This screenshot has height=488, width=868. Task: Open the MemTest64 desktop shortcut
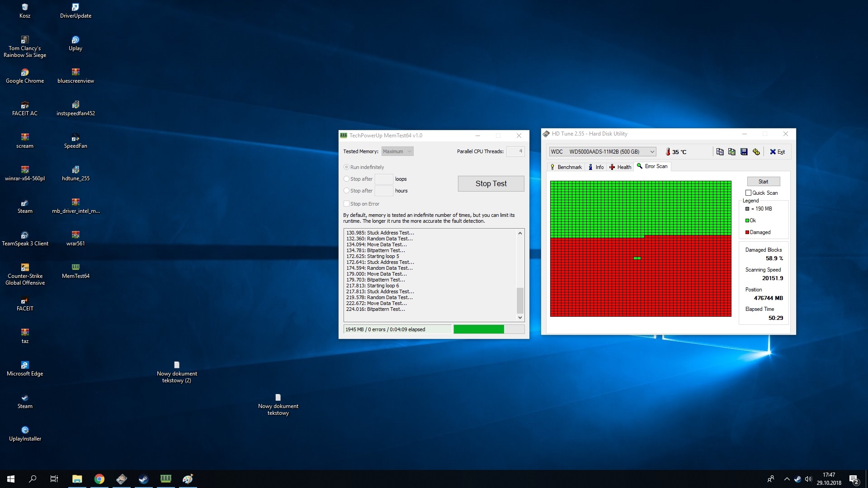(75, 271)
